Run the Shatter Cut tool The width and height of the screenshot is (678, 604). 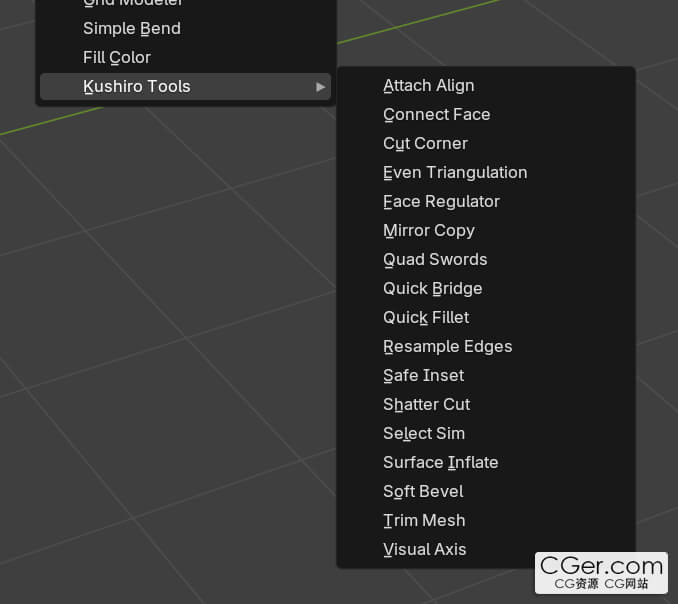pyautogui.click(x=486, y=404)
